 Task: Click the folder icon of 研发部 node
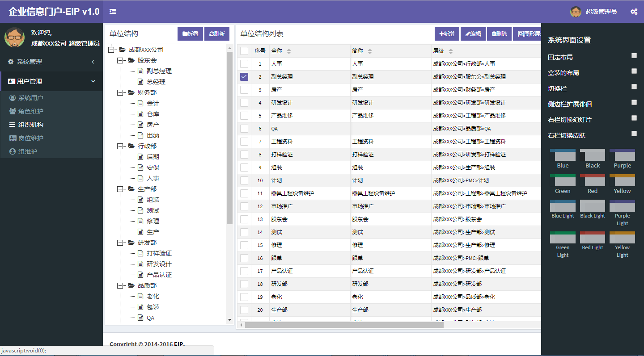coord(131,243)
